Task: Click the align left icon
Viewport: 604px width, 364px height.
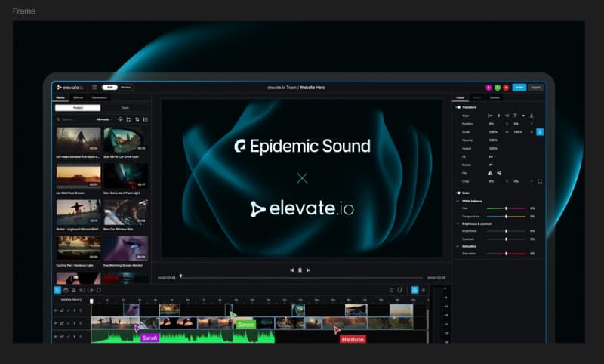Action: point(490,116)
